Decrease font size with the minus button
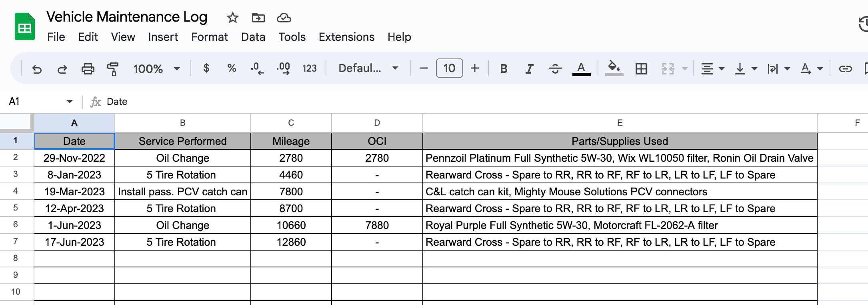This screenshot has height=305, width=868. pos(424,68)
